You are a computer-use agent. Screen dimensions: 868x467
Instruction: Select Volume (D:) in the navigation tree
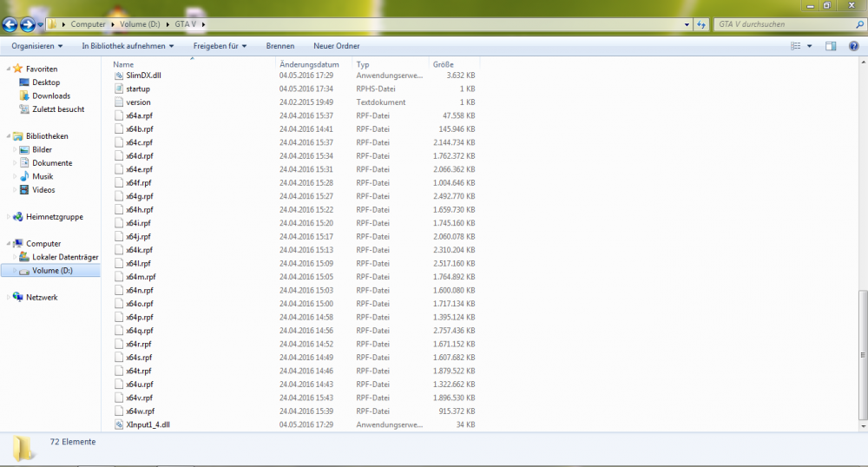coord(52,271)
